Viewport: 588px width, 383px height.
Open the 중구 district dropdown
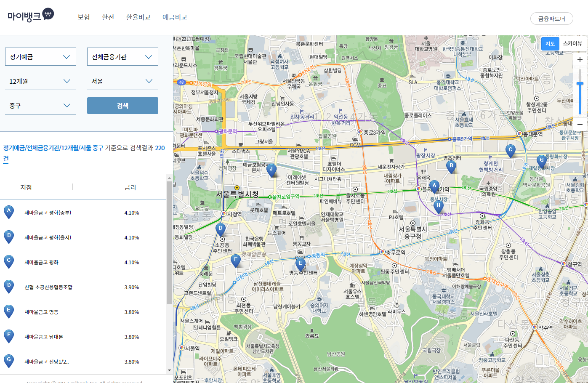[x=40, y=106]
